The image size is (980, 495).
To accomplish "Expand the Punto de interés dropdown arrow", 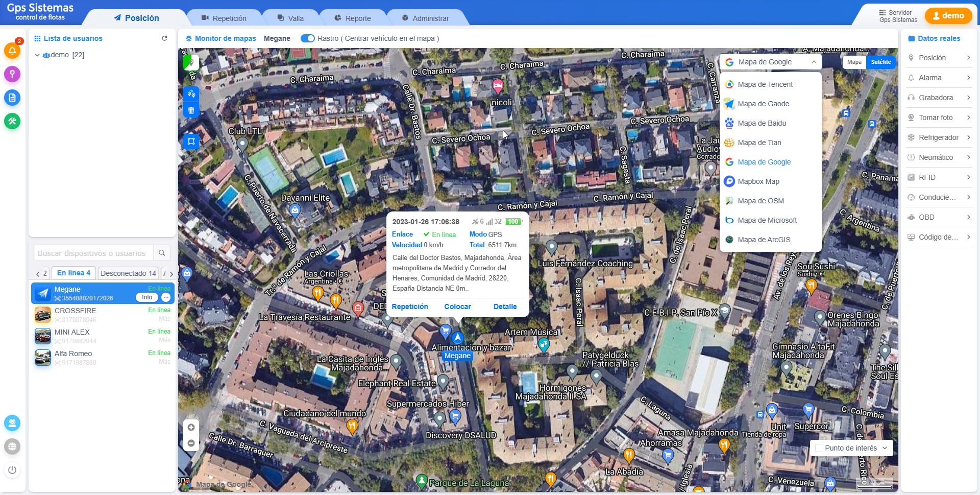I will coord(885,448).
